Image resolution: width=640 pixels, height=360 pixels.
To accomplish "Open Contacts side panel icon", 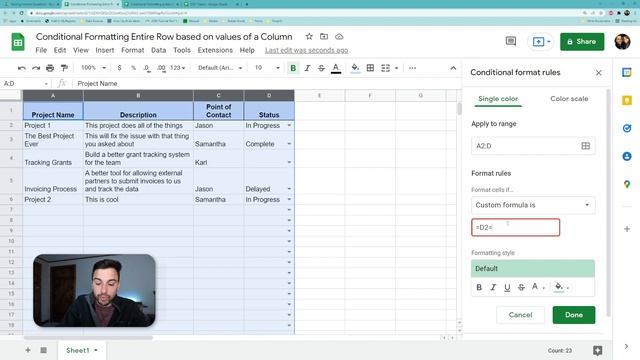I will [x=627, y=156].
